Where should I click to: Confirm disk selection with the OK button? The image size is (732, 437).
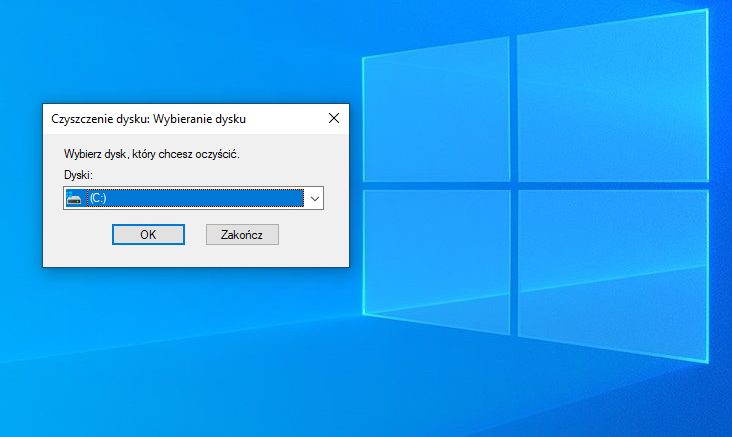[148, 234]
